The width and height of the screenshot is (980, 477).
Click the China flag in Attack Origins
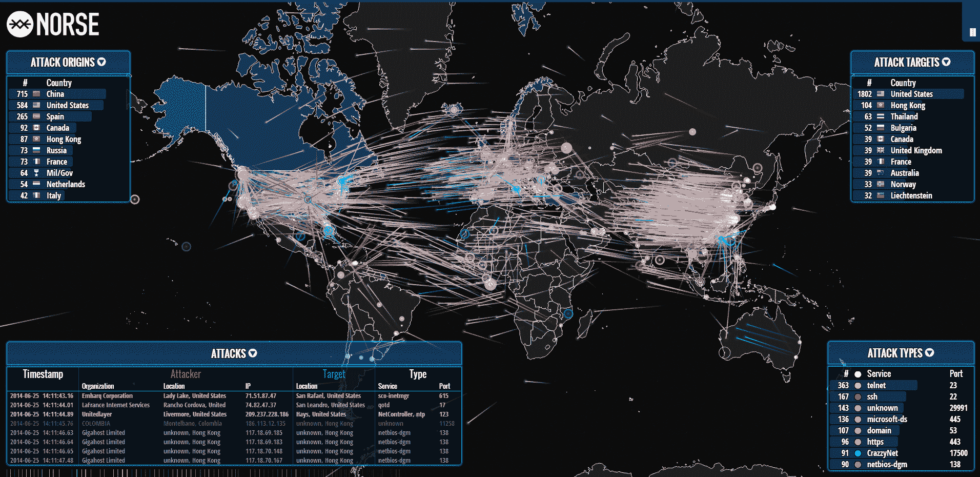(36, 94)
